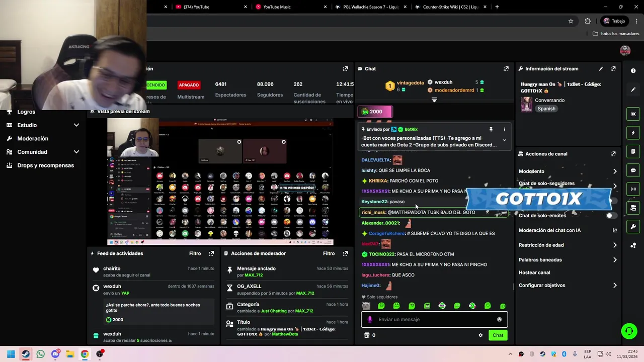
Task: Switch to Counter-Strike Wiki tab
Action: click(x=450, y=7)
